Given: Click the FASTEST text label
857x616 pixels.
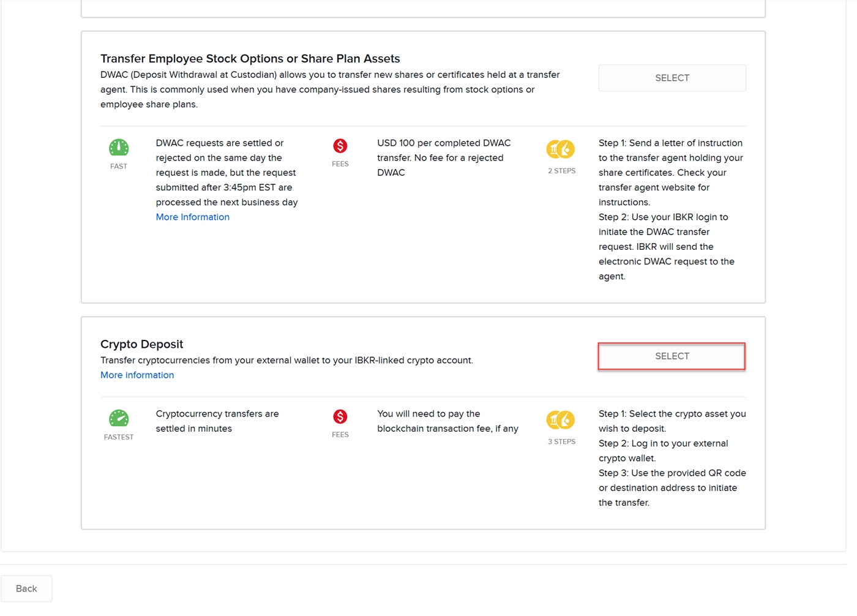Looking at the screenshot, I should click(x=119, y=437).
